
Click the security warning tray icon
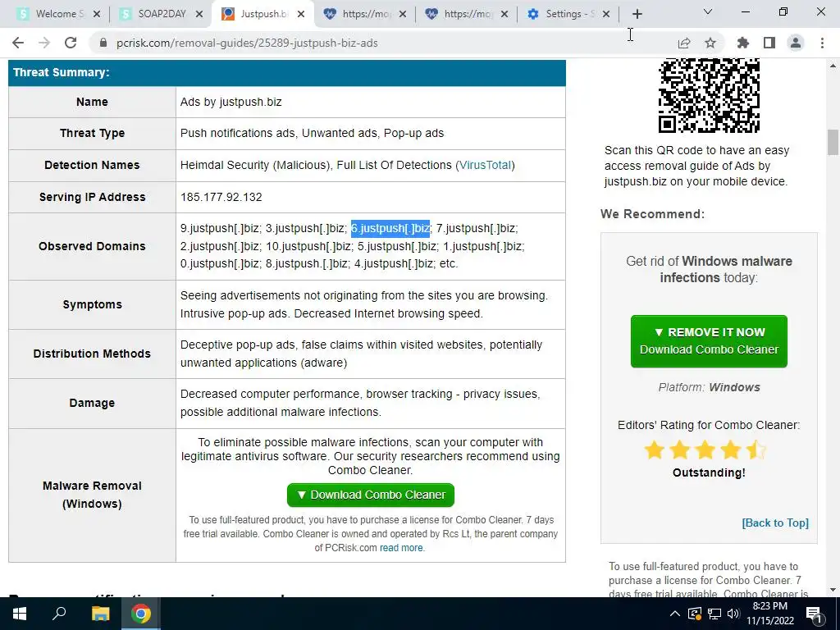click(694, 614)
